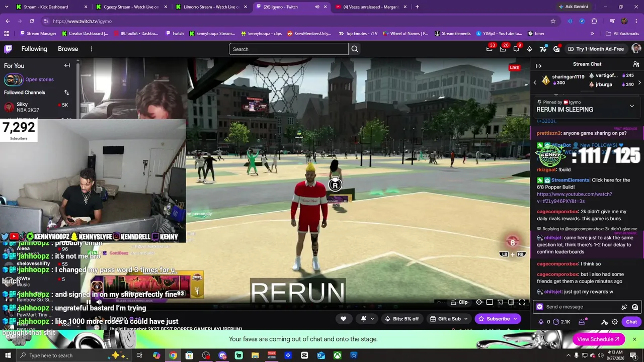
Task: Open the Following tab in Twitch
Action: (34, 49)
